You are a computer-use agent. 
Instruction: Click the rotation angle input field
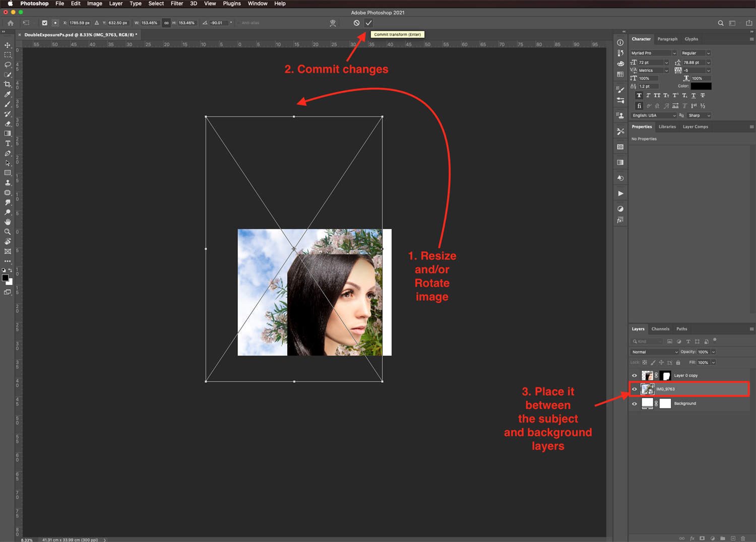(218, 23)
